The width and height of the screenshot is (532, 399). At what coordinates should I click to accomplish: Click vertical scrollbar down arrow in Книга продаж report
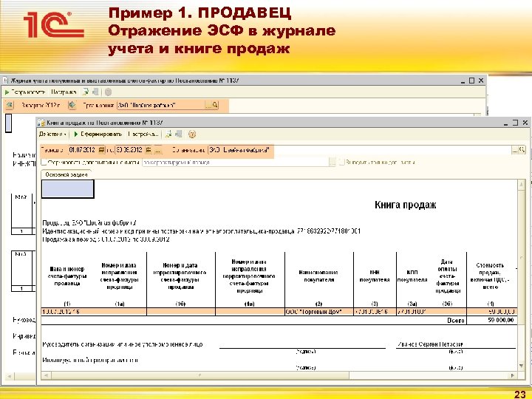click(x=521, y=366)
